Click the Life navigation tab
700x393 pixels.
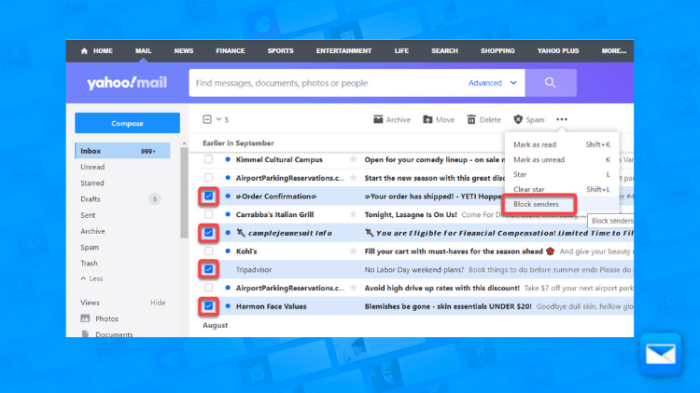(x=401, y=51)
